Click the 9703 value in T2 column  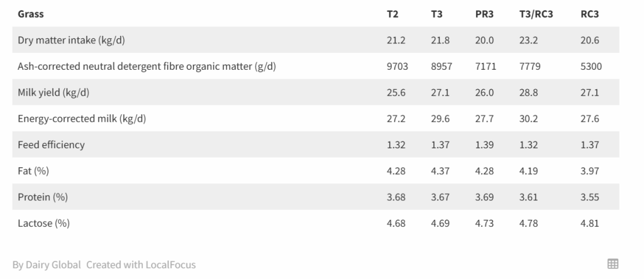point(397,66)
